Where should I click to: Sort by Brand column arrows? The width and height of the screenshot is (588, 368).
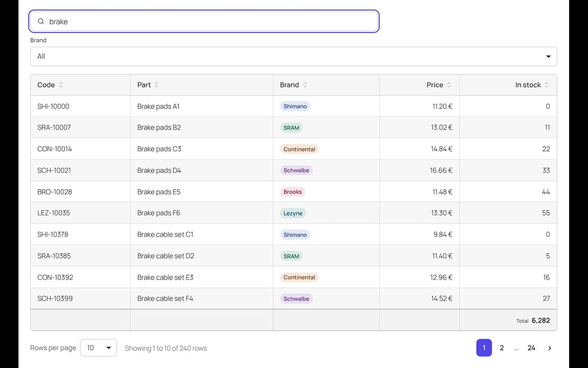coord(305,85)
